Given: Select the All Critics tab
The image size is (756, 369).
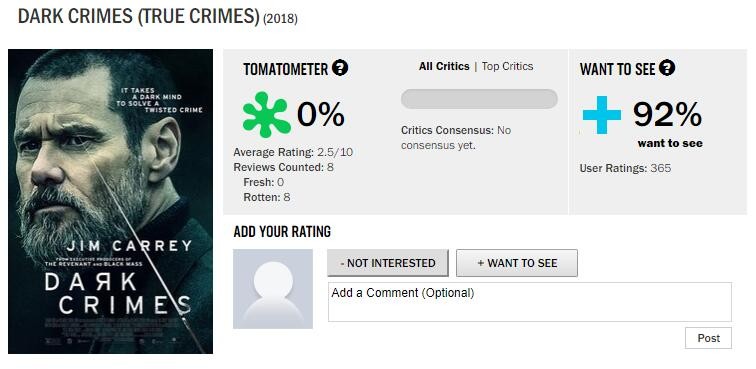Looking at the screenshot, I should tap(444, 67).
